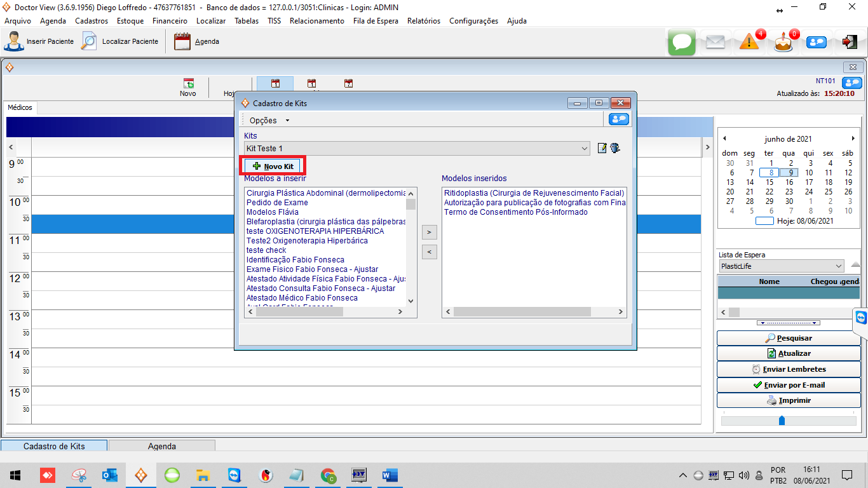
Task: Select Pedido de Exame in Modelos a inserir
Action: coord(277,203)
